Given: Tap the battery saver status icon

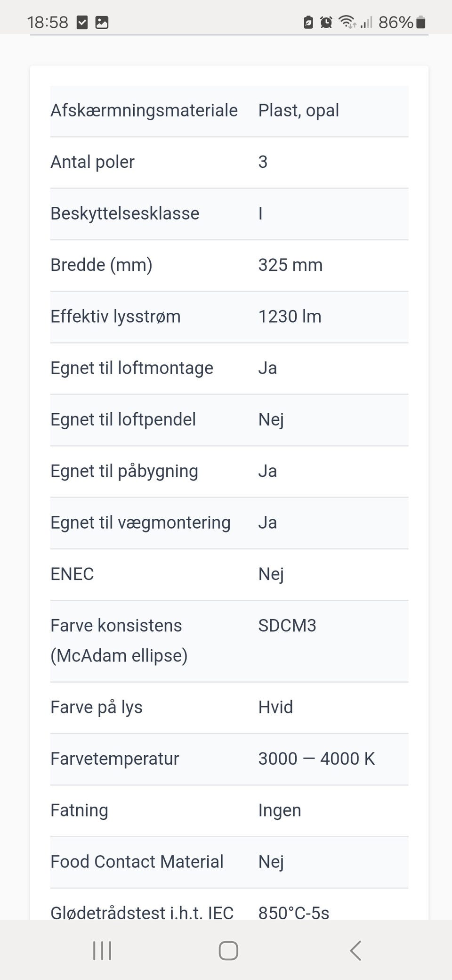Looking at the screenshot, I should click(308, 22).
